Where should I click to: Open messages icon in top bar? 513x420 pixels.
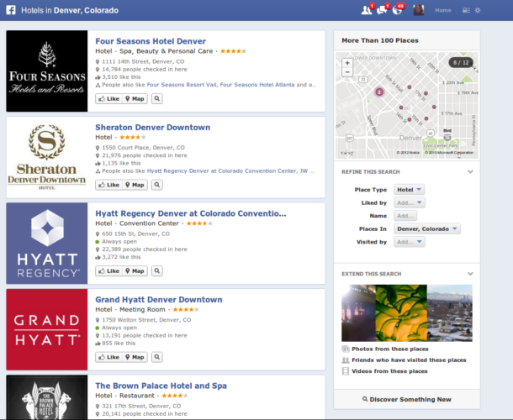click(x=382, y=10)
